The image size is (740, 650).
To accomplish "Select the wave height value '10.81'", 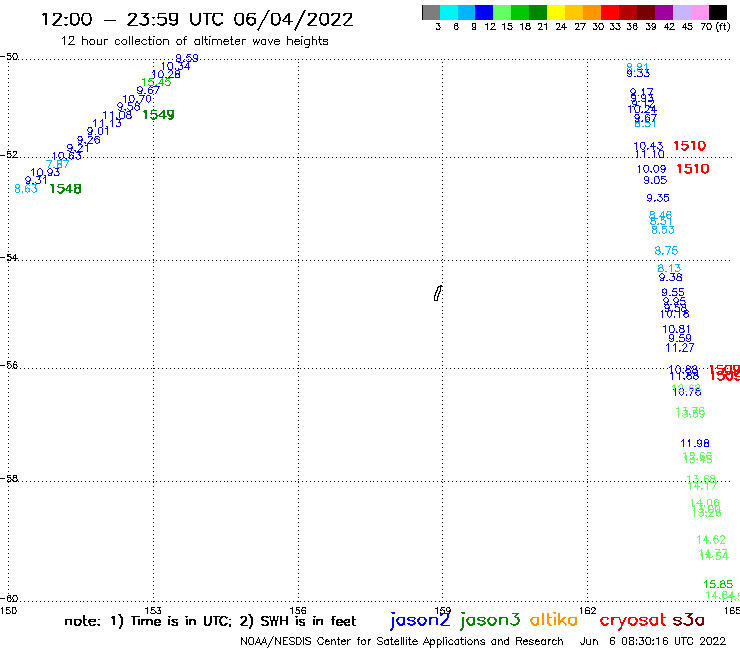I will [676, 329].
